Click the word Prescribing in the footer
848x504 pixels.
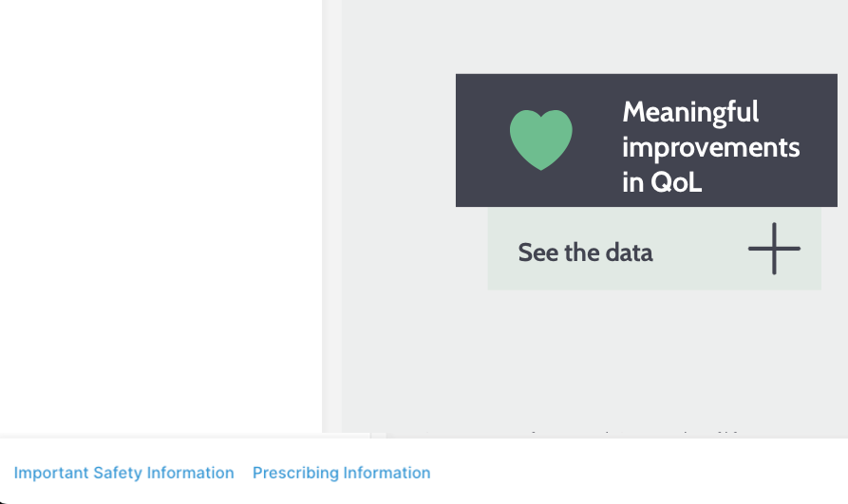(295, 473)
